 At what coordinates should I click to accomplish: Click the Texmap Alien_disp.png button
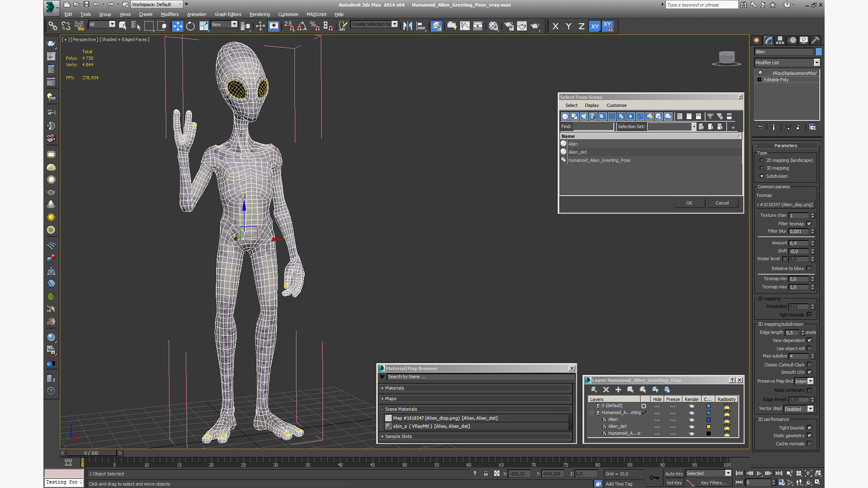tap(786, 205)
